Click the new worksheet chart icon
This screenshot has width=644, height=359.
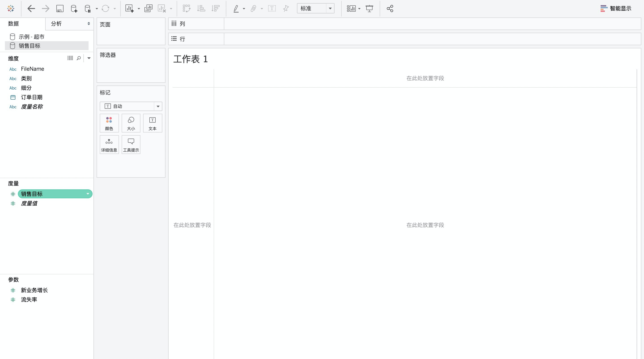coord(129,9)
